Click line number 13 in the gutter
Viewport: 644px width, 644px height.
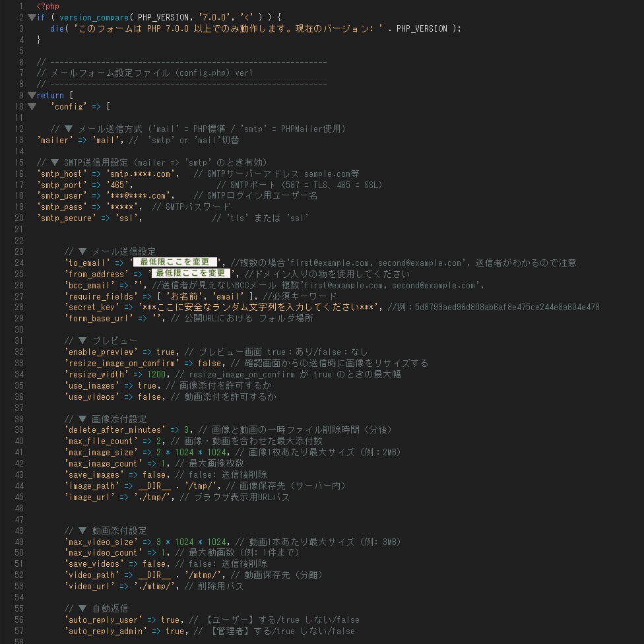point(19,140)
